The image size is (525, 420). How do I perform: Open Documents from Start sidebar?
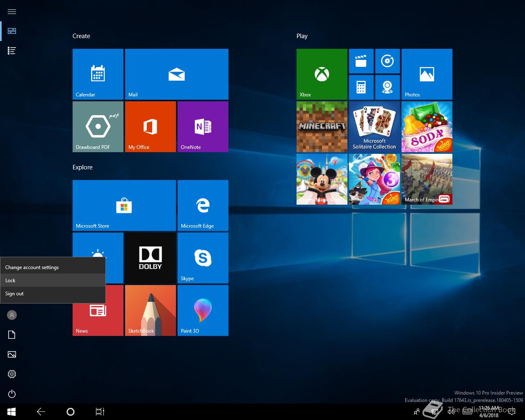pyautogui.click(x=12, y=335)
